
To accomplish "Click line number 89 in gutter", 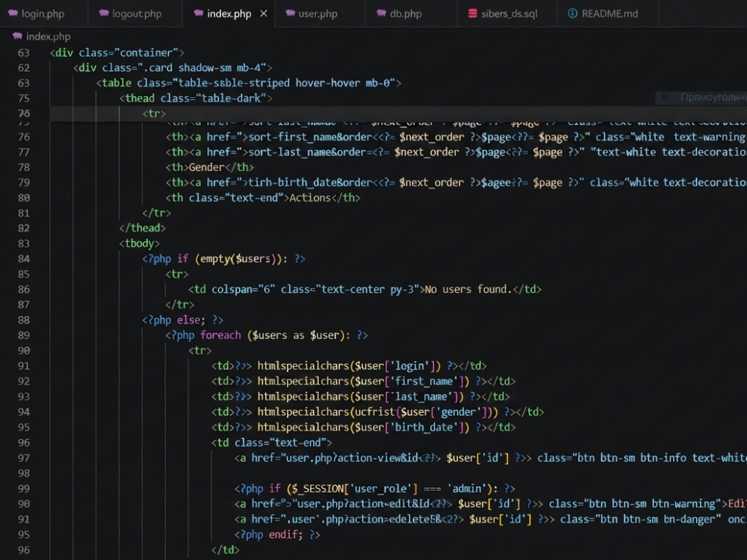I will 24,335.
